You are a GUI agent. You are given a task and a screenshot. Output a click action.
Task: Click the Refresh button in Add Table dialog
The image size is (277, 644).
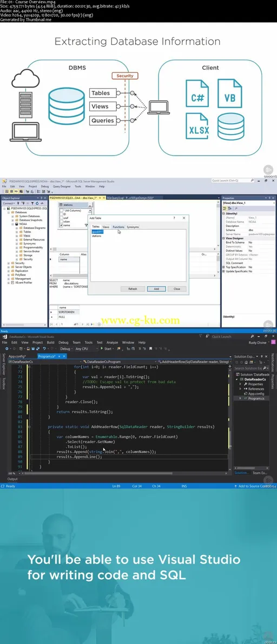[133, 289]
